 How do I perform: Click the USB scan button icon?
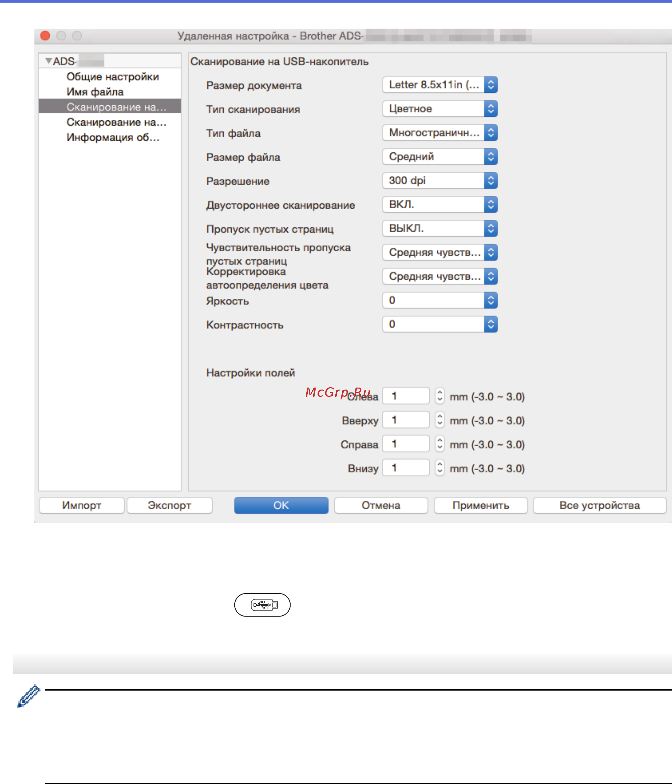click(262, 605)
